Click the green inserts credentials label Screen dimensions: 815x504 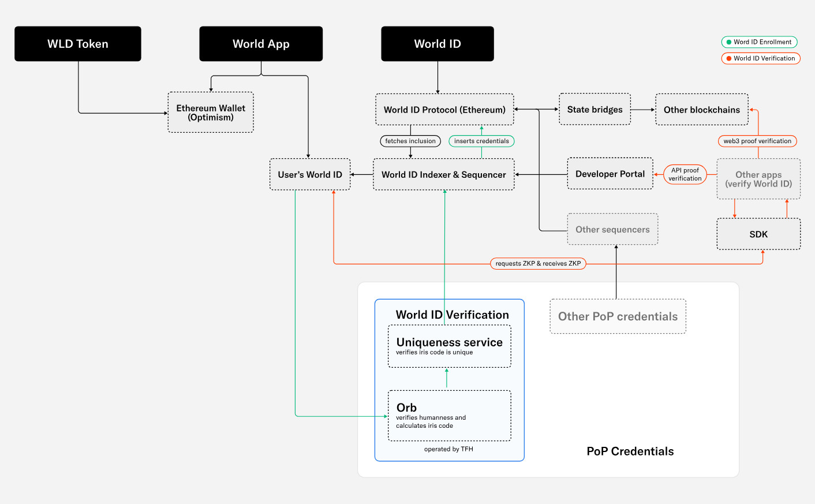(x=481, y=141)
